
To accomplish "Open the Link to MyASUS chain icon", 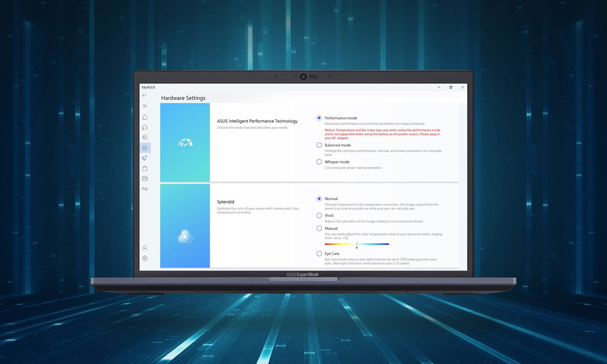I will [145, 189].
